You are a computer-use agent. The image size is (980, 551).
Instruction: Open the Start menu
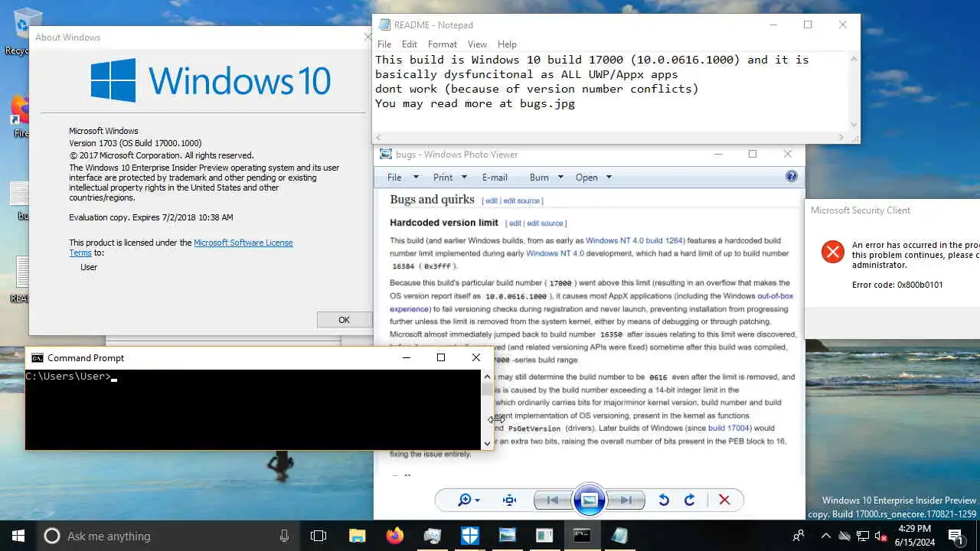(x=18, y=536)
